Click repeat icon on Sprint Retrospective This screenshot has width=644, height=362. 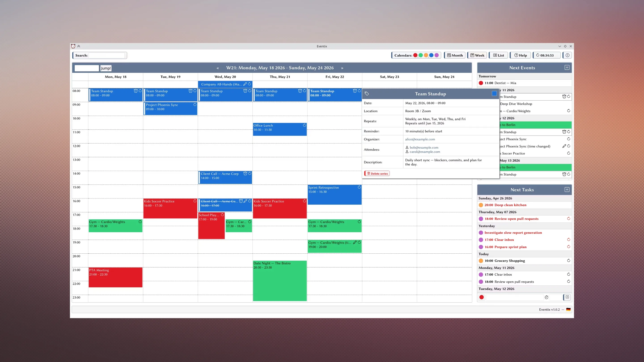click(359, 187)
